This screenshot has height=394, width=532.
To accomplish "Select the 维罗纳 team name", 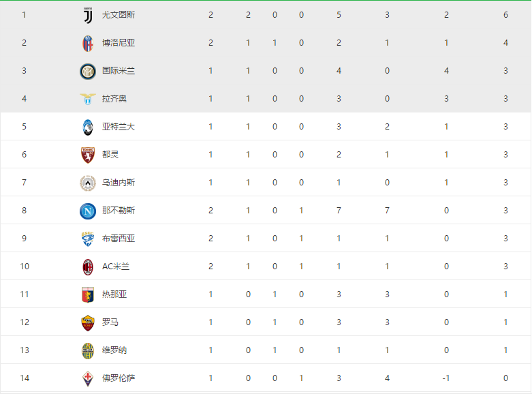I will point(114,350).
